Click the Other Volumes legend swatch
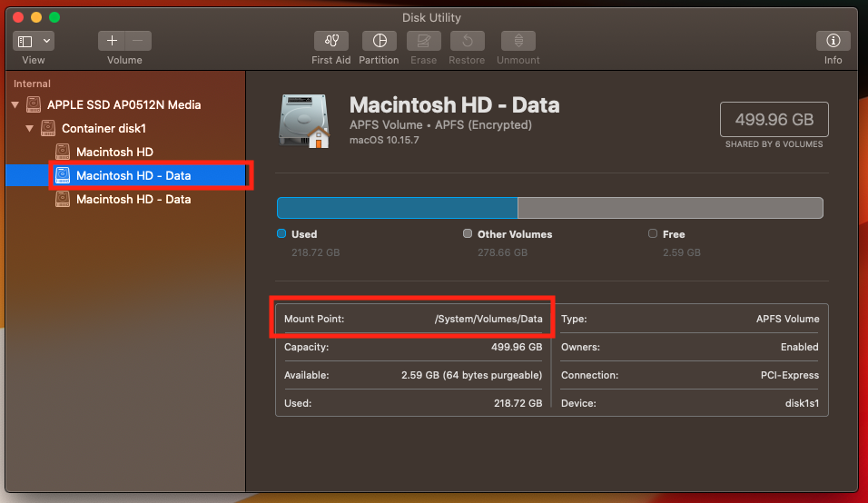Viewport: 868px width, 503px height. [x=468, y=233]
